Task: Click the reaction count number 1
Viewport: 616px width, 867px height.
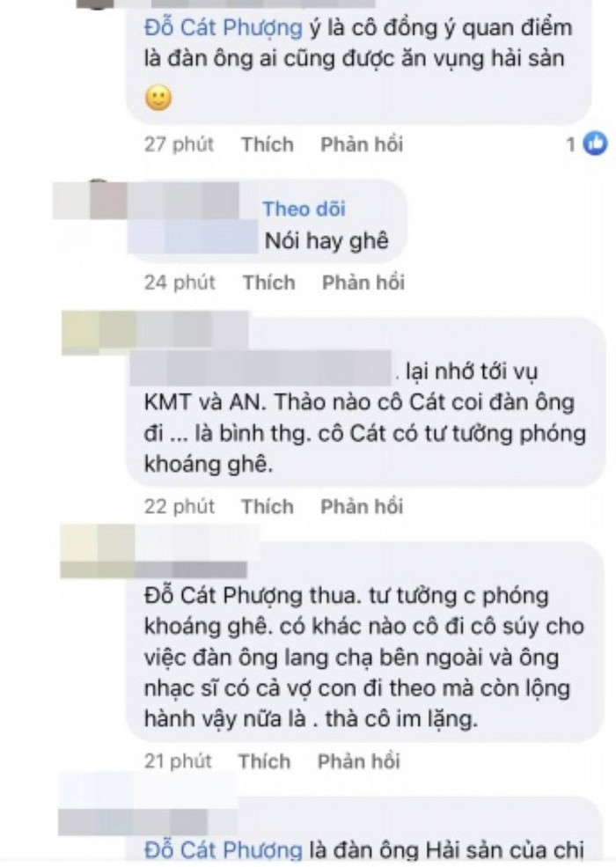Action: pos(571,144)
